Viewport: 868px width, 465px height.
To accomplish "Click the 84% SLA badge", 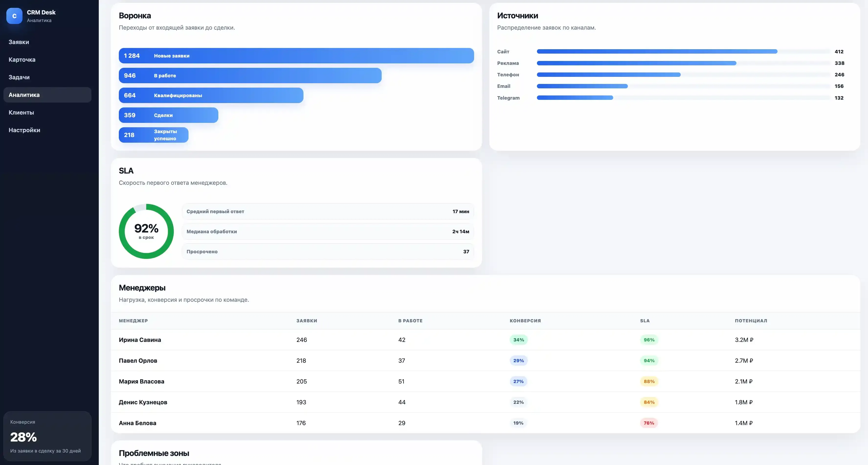I will pyautogui.click(x=649, y=402).
